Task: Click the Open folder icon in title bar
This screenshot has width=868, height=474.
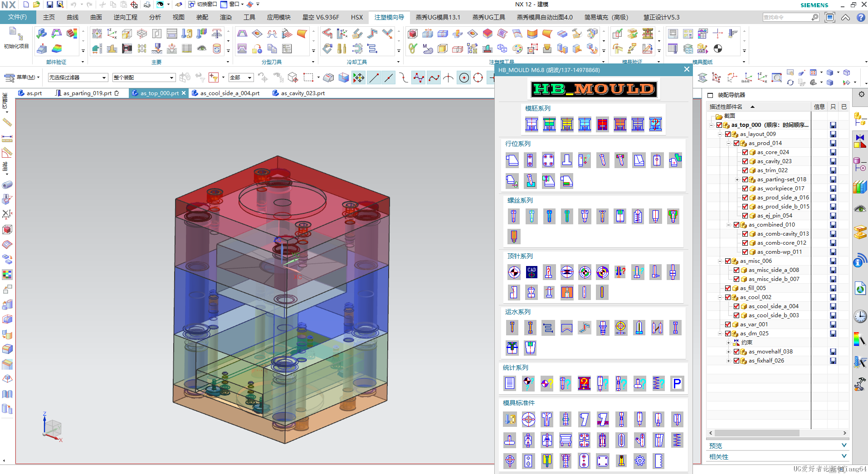Action: (x=36, y=5)
